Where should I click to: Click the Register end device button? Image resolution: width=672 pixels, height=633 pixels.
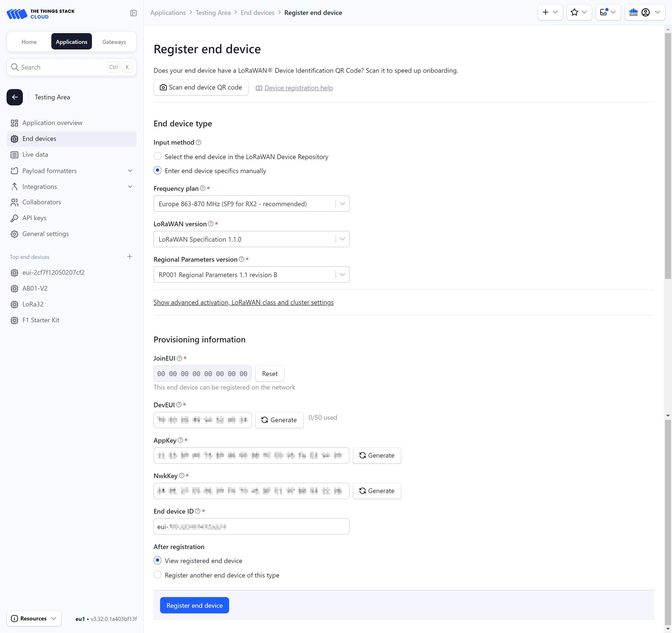pos(194,605)
